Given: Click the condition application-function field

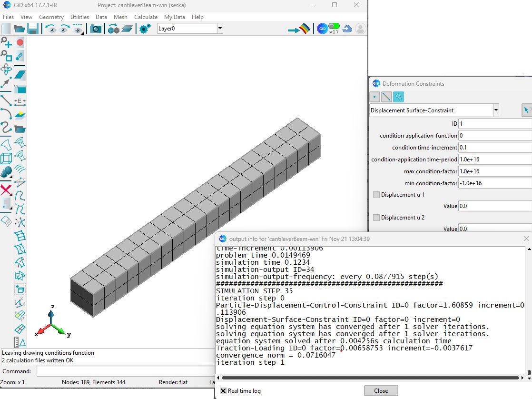Looking at the screenshot, I should coord(495,136).
